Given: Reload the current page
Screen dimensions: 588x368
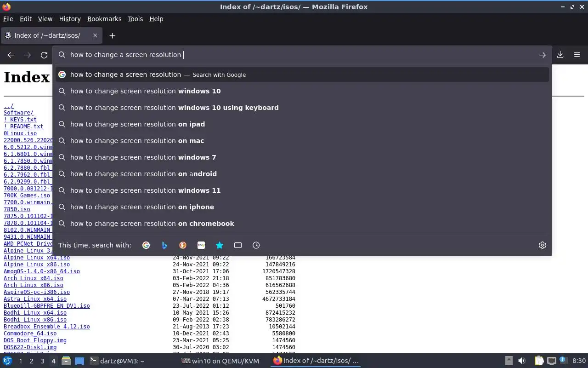Looking at the screenshot, I should point(44,55).
